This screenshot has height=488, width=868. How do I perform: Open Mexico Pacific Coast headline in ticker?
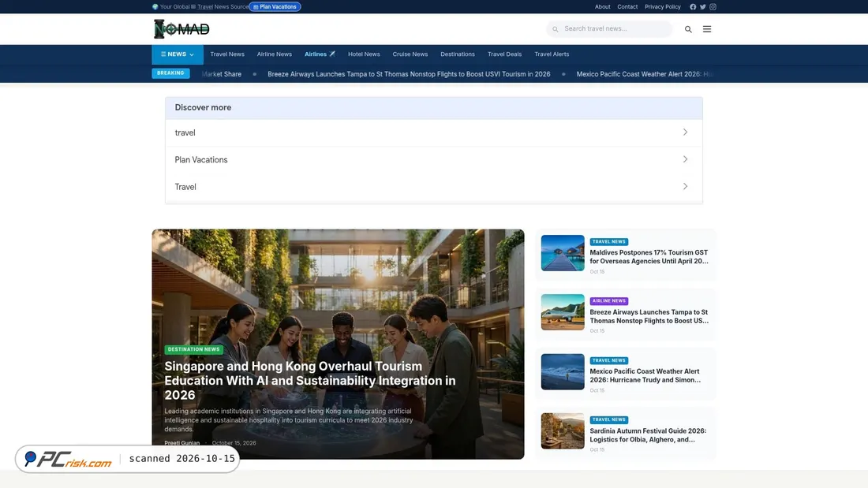(x=645, y=74)
